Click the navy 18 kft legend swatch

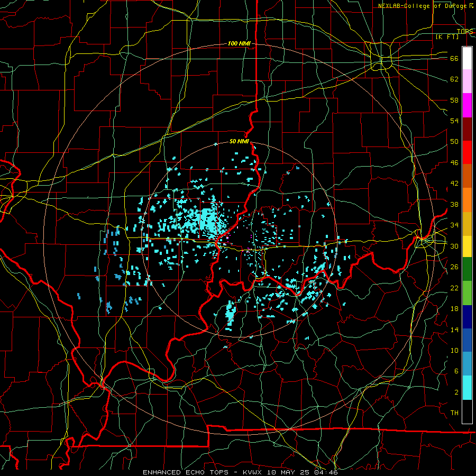467,317
